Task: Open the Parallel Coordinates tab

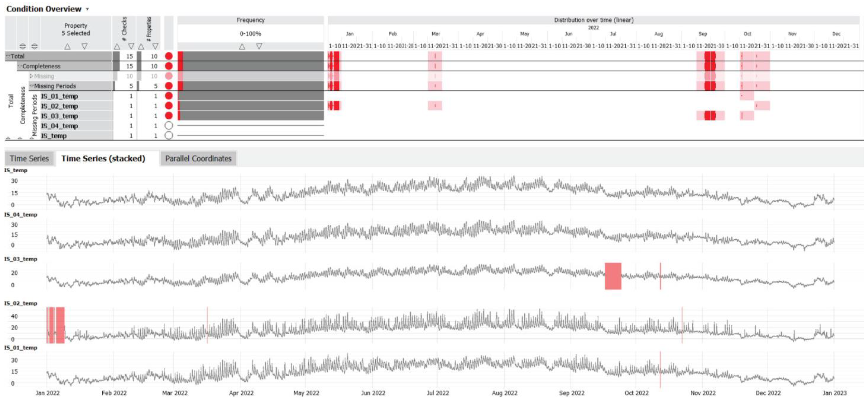Action: click(198, 158)
